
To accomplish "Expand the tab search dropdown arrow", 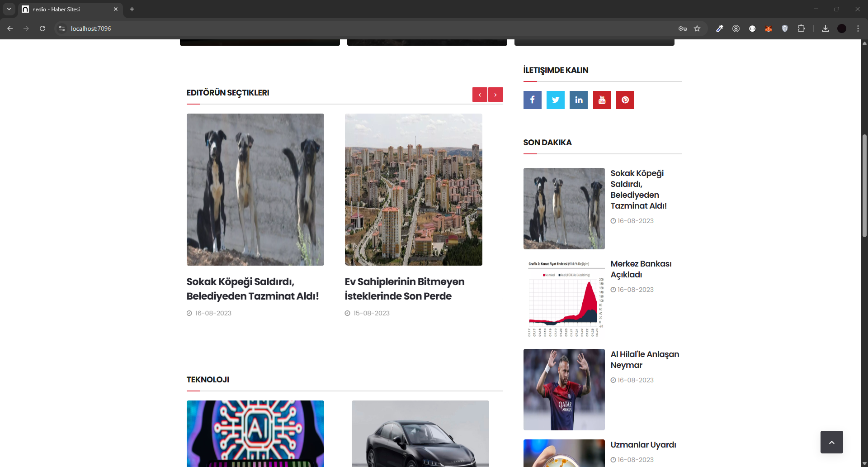I will 9,9.
